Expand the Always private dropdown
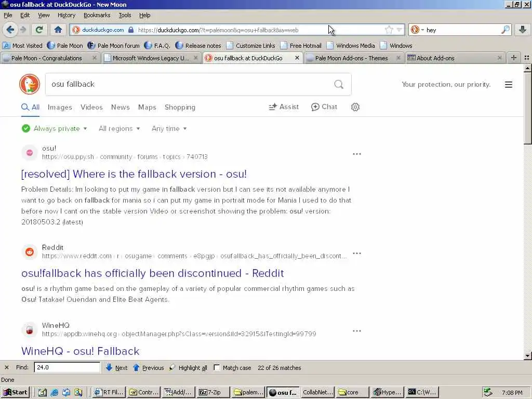532x399 pixels. (54, 129)
